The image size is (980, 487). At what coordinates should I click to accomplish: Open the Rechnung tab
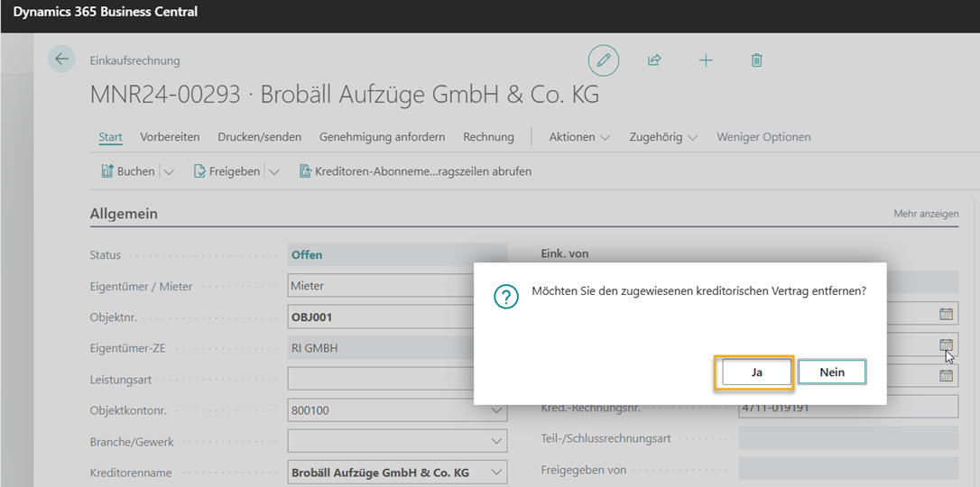click(x=488, y=137)
